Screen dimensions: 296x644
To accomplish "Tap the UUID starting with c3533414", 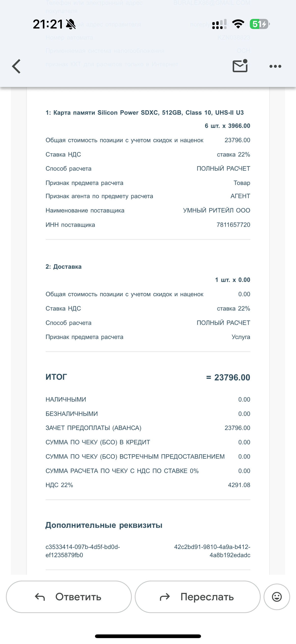I will pyautogui.click(x=83, y=551).
